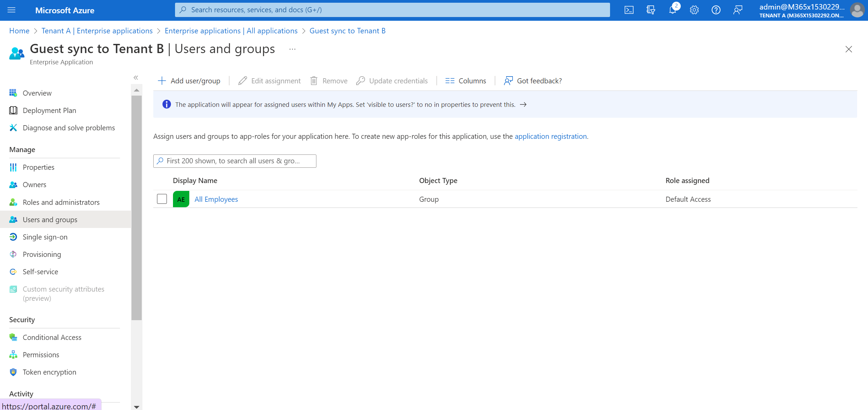Open the Directories and subscriptions filter icon
Screen dimensions: 868x410
coord(650,10)
